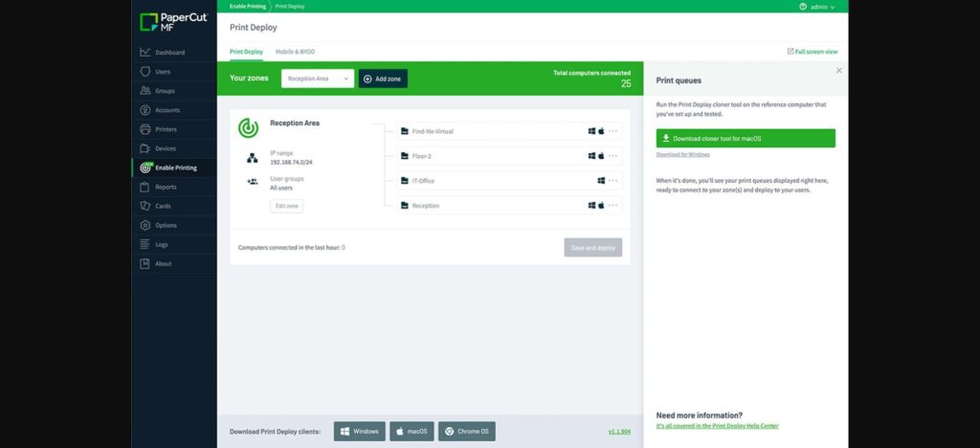
Task: Click the green Reception Area zone radar icon
Action: coord(248,128)
